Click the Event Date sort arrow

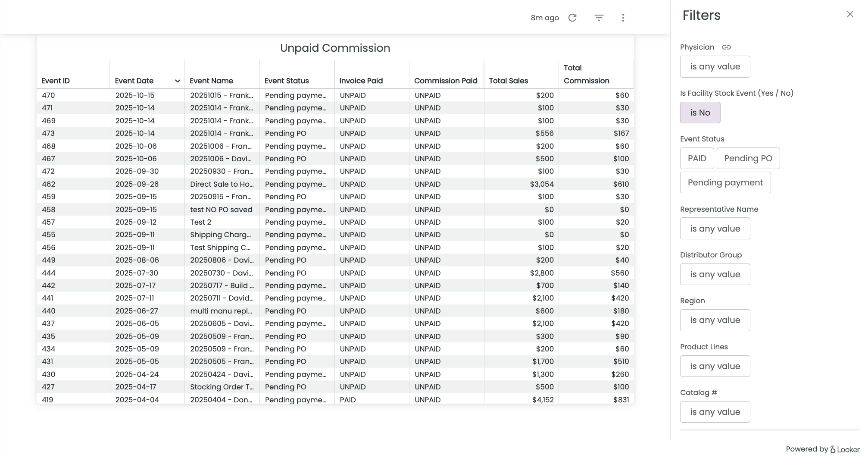click(x=177, y=81)
